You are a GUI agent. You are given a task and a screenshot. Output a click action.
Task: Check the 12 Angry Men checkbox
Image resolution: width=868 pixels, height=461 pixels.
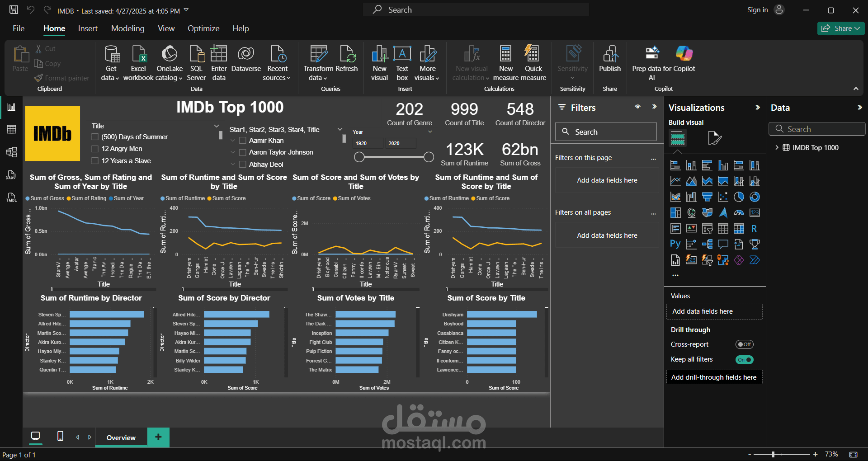tap(95, 149)
